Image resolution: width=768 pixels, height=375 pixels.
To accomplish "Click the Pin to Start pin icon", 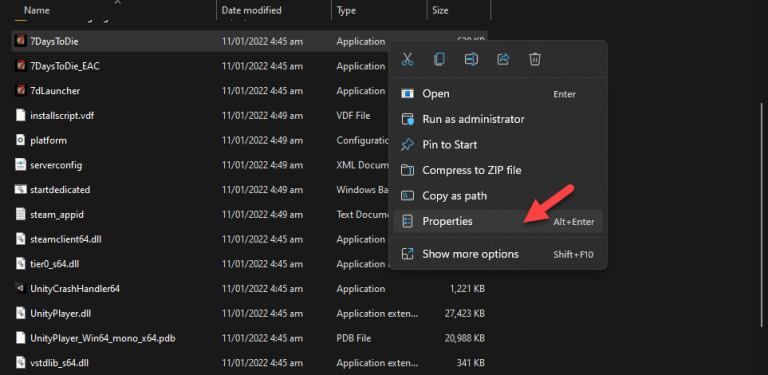I will [x=407, y=145].
